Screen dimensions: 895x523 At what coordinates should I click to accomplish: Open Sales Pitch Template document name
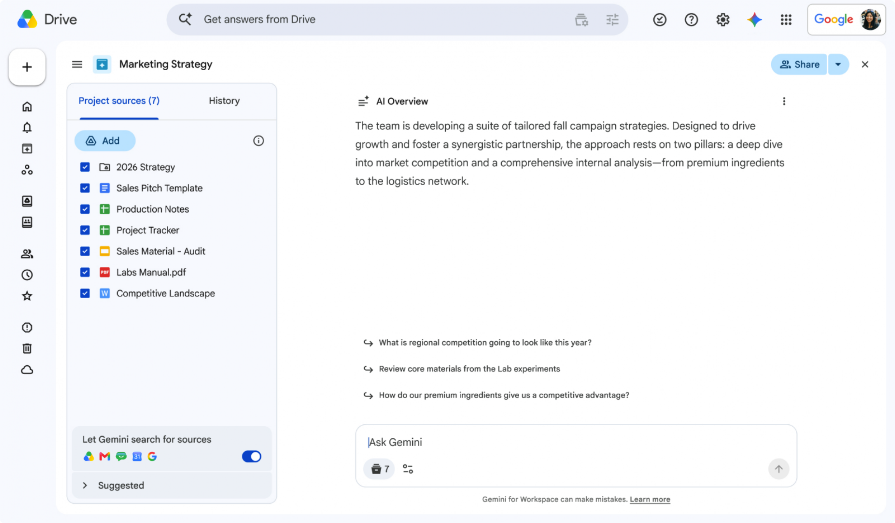point(159,188)
